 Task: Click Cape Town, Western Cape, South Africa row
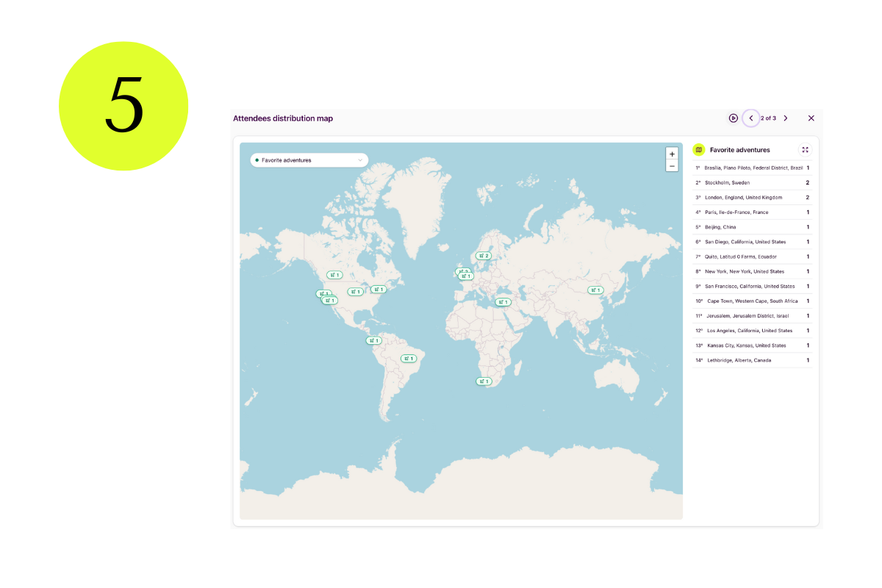point(753,301)
